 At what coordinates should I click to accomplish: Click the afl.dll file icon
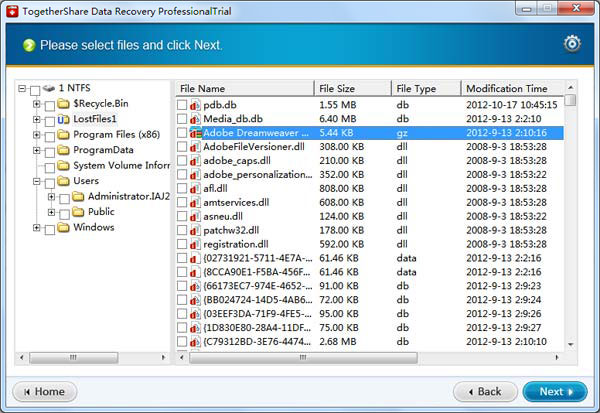(x=195, y=188)
